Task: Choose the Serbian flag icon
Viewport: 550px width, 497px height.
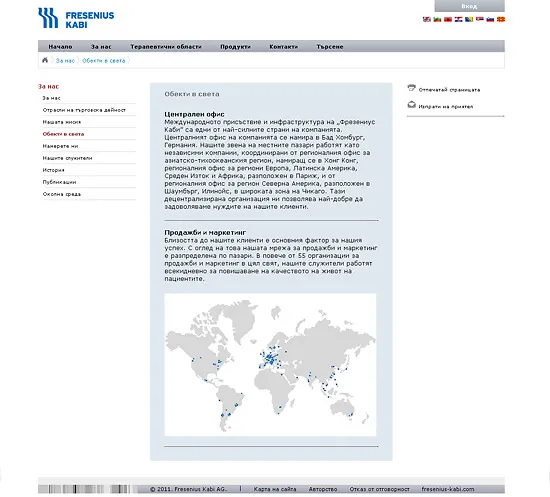Action: pyautogui.click(x=479, y=19)
